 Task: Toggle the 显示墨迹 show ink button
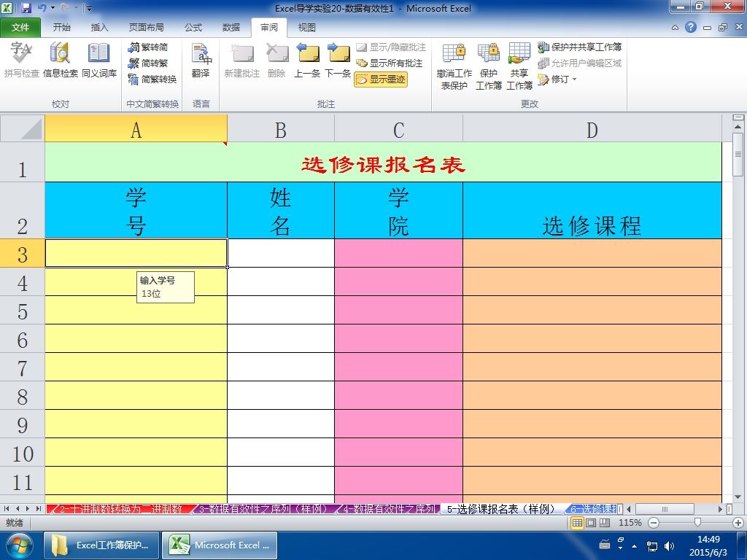click(x=381, y=79)
